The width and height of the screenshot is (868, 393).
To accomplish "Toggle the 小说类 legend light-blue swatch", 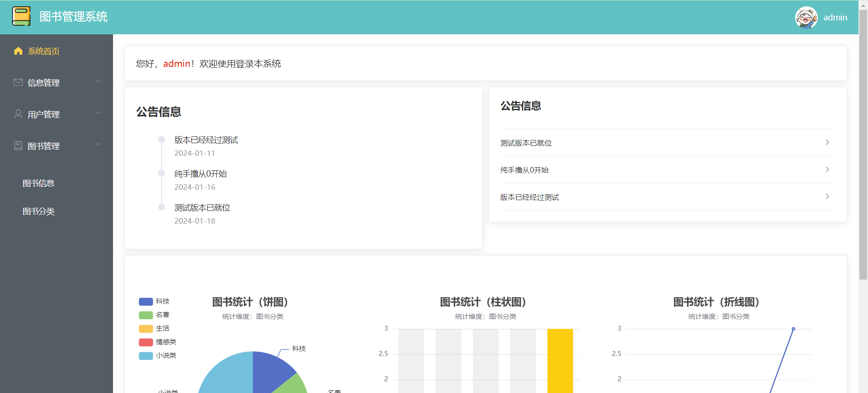I will [x=146, y=356].
